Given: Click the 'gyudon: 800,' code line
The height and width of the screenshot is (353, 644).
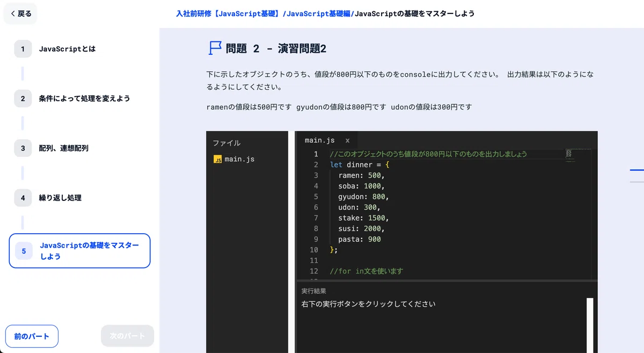Looking at the screenshot, I should point(364,197).
